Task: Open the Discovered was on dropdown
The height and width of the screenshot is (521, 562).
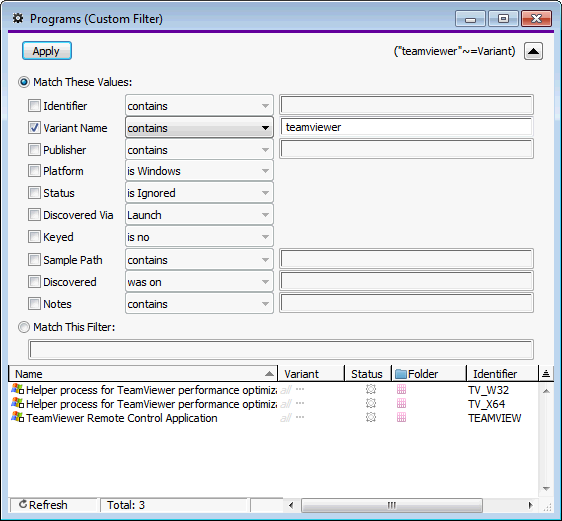Action: coord(199,282)
